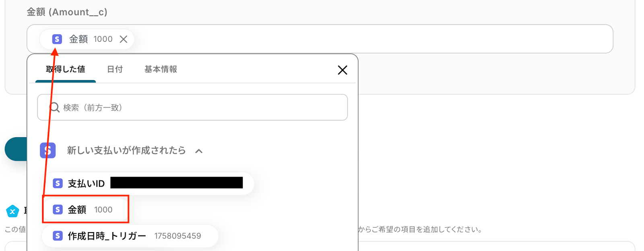644x251 pixels.
Task: Click the 新しい支払いが作成されたら header text
Action: click(126, 150)
